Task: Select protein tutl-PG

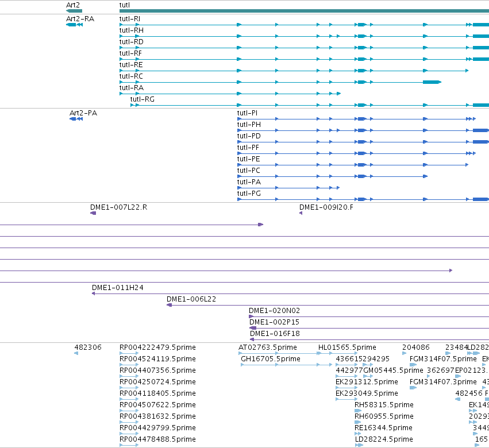Action: point(249,194)
